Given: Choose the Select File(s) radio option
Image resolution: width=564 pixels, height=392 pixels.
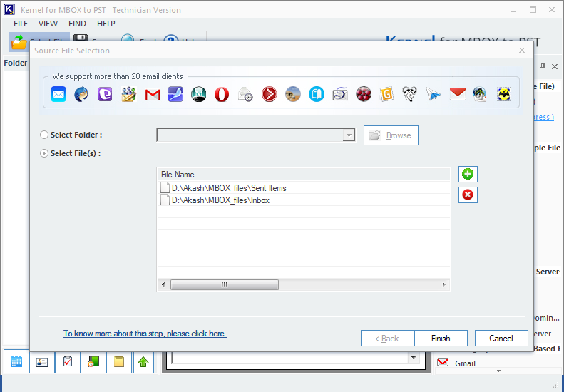Looking at the screenshot, I should [44, 153].
